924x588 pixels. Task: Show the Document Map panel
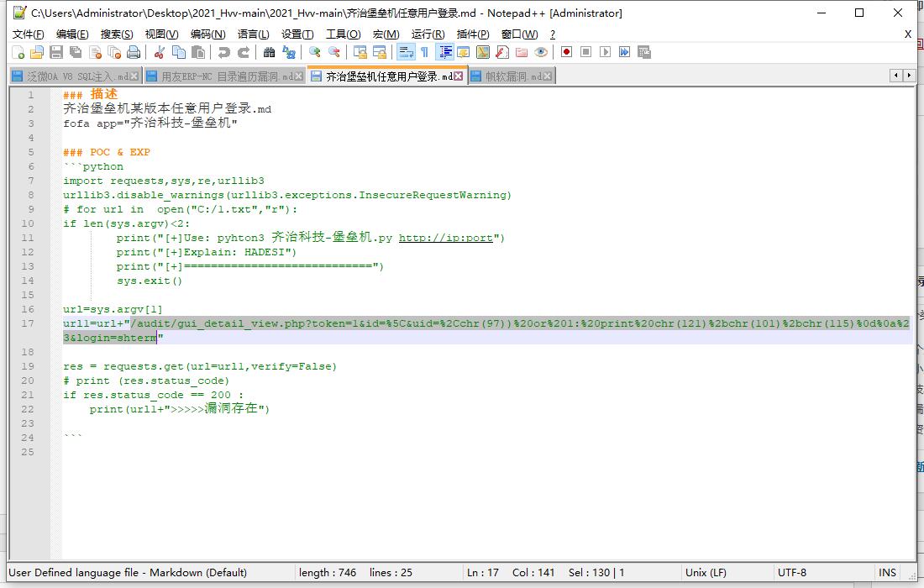point(483,52)
